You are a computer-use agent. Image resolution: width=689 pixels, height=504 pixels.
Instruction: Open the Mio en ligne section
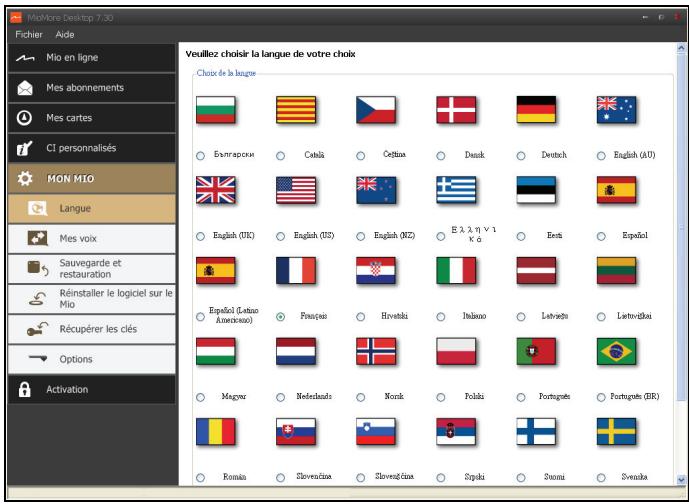tap(91, 58)
